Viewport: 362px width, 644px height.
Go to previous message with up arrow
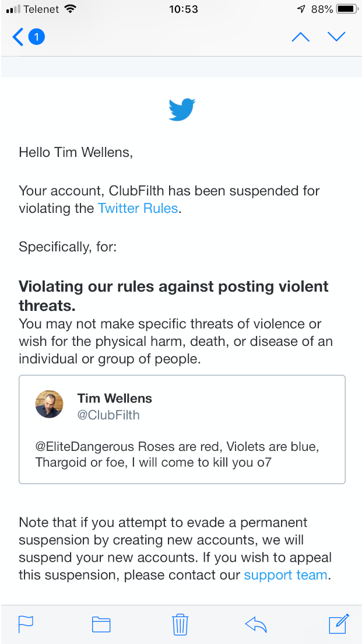point(300,37)
